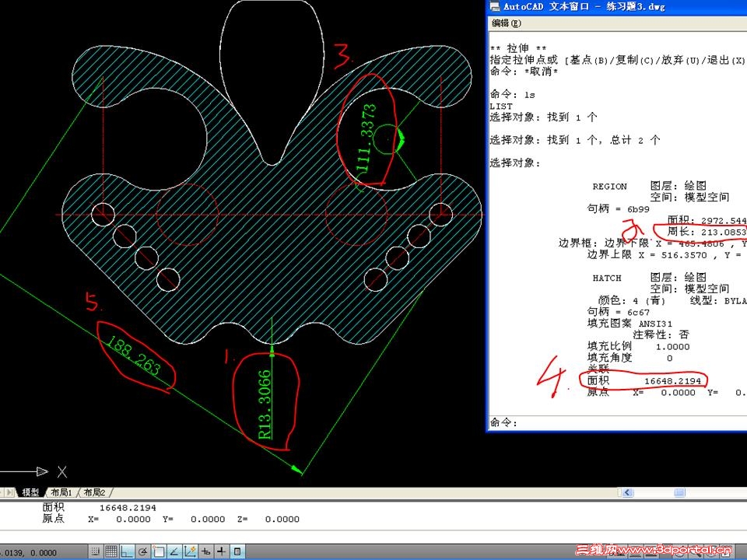
Task: Toggle Polar tracking in status bar
Action: 142,551
